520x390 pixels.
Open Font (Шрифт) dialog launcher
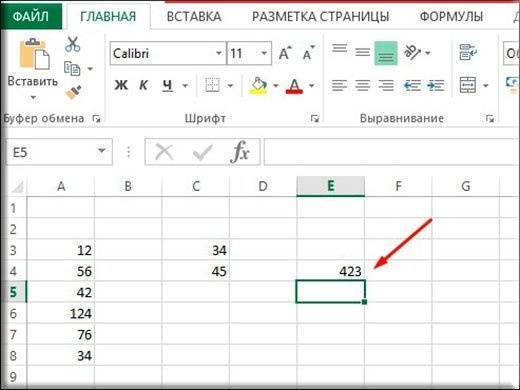point(314,118)
